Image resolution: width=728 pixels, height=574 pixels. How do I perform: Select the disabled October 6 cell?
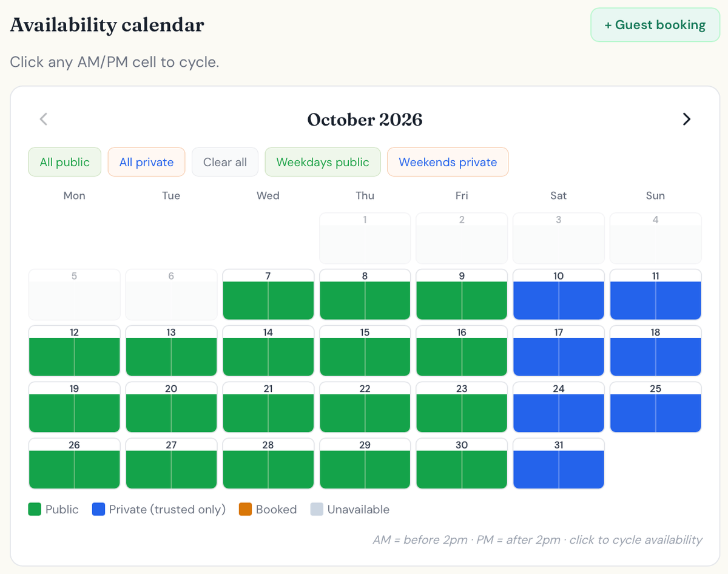pos(171,294)
